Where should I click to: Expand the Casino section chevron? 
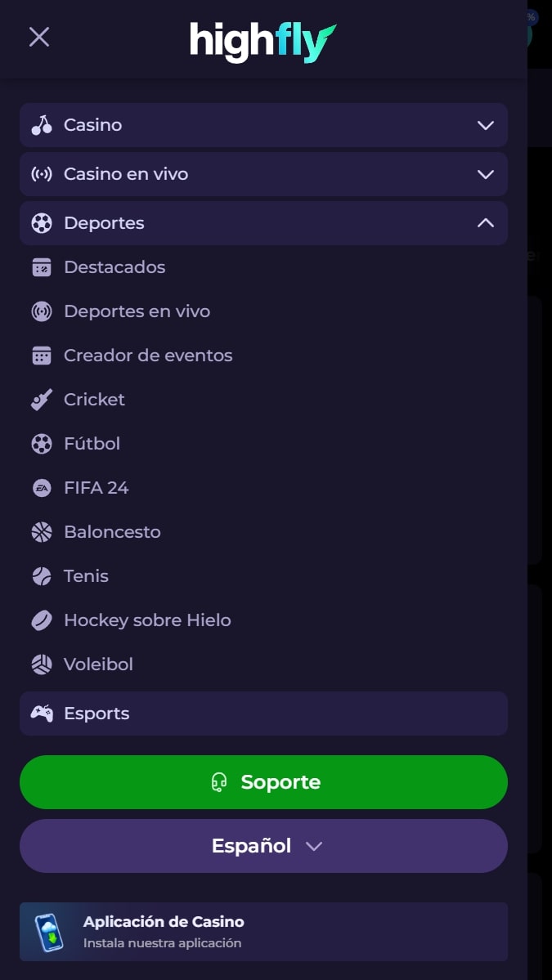click(486, 125)
